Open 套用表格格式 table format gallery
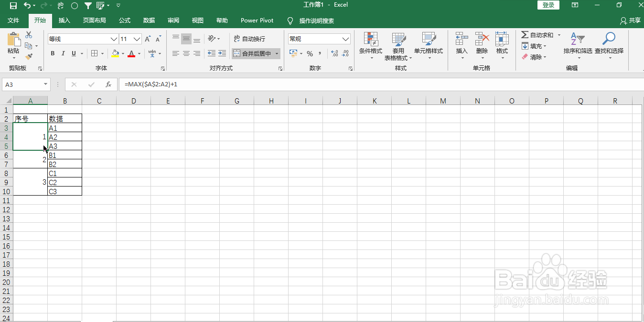Screen dimensions: 644x322 [398, 46]
